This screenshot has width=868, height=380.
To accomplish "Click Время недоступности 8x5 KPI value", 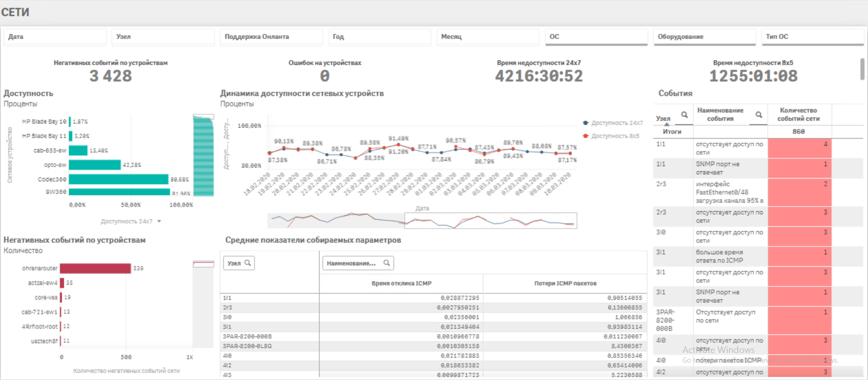I will click(753, 76).
